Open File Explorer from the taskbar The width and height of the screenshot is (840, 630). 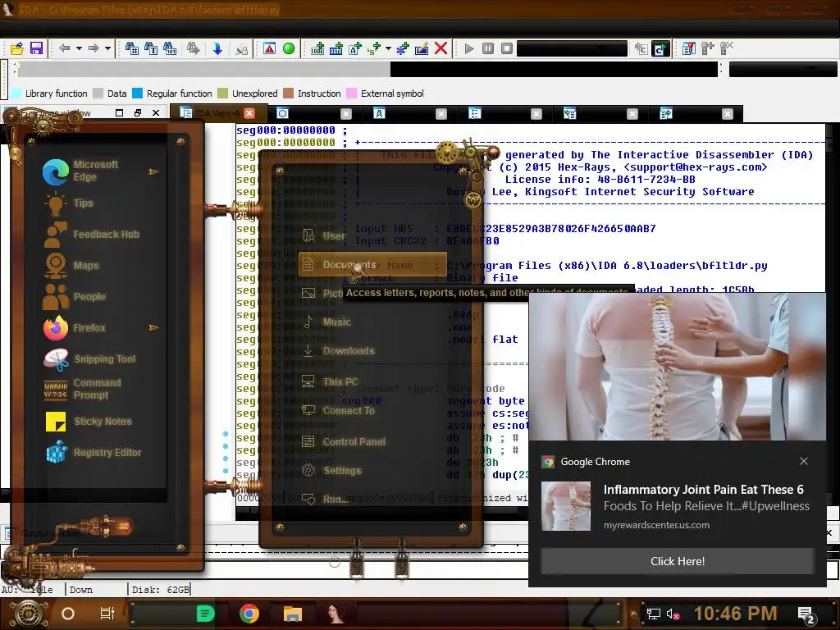293,614
